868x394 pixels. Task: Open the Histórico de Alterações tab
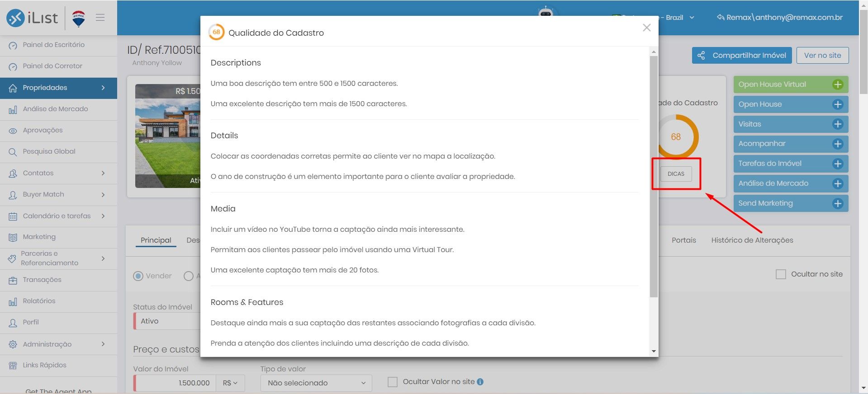(752, 240)
